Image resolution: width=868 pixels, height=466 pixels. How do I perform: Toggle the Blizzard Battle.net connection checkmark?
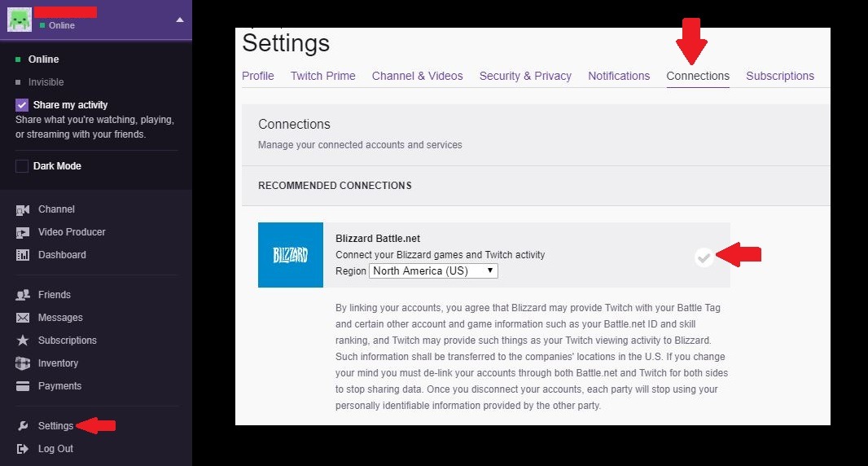(x=704, y=257)
